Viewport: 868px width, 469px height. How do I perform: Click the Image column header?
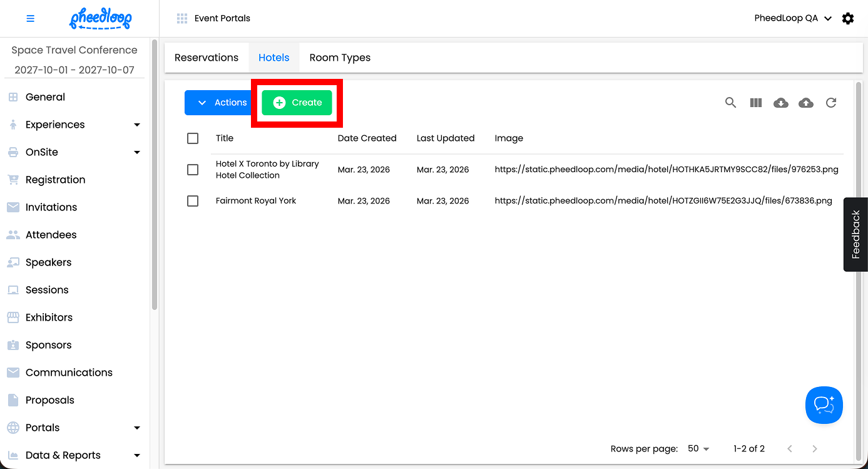509,138
